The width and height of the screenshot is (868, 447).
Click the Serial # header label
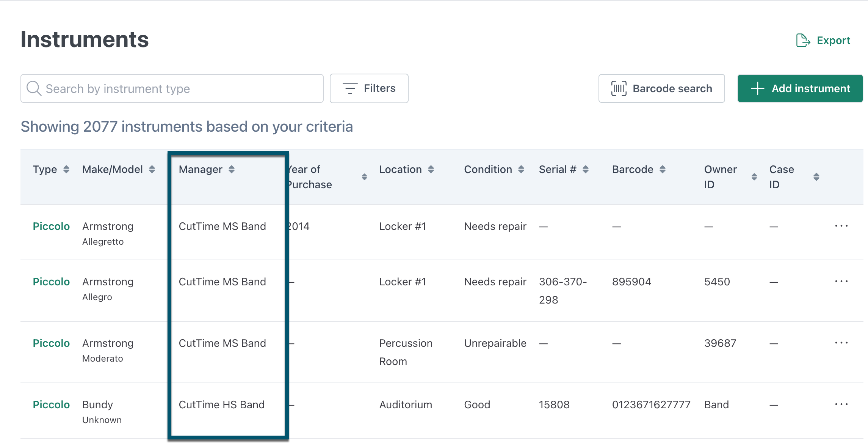(557, 169)
